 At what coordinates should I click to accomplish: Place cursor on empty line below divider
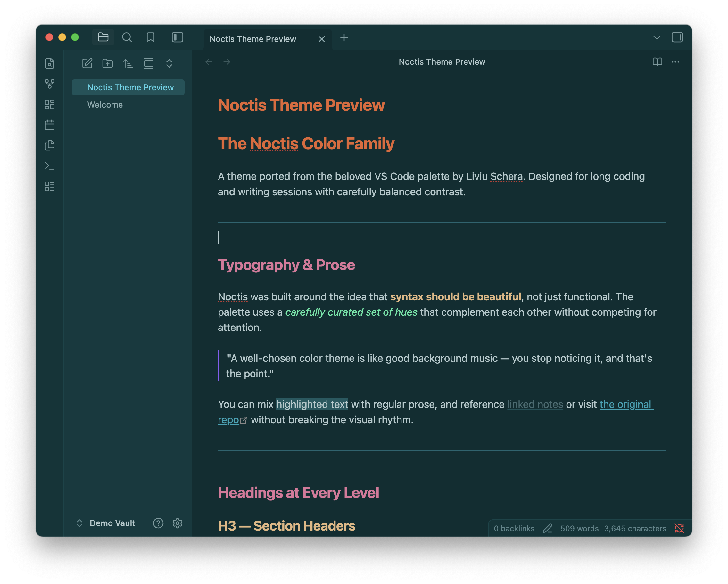pyautogui.click(x=442, y=238)
